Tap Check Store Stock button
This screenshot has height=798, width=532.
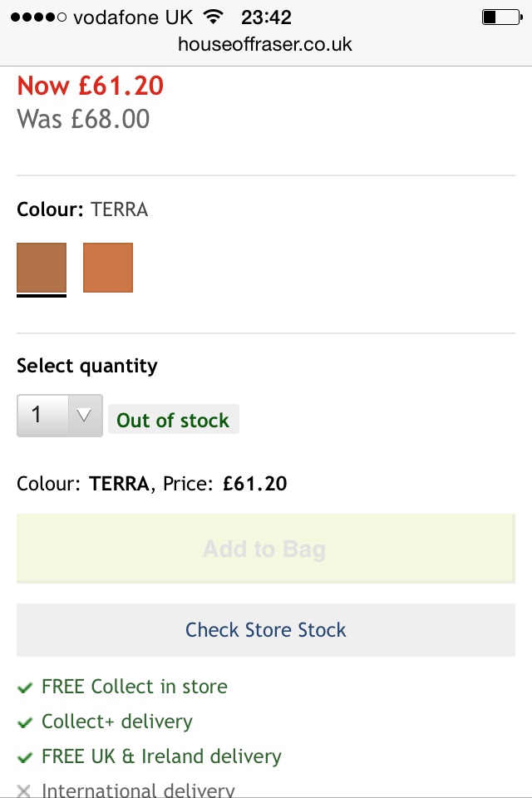tap(266, 630)
